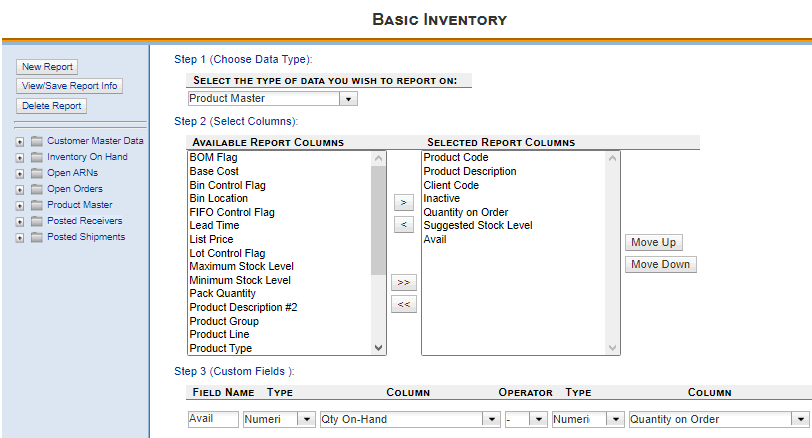Open the Product Master folder link

[x=80, y=205]
